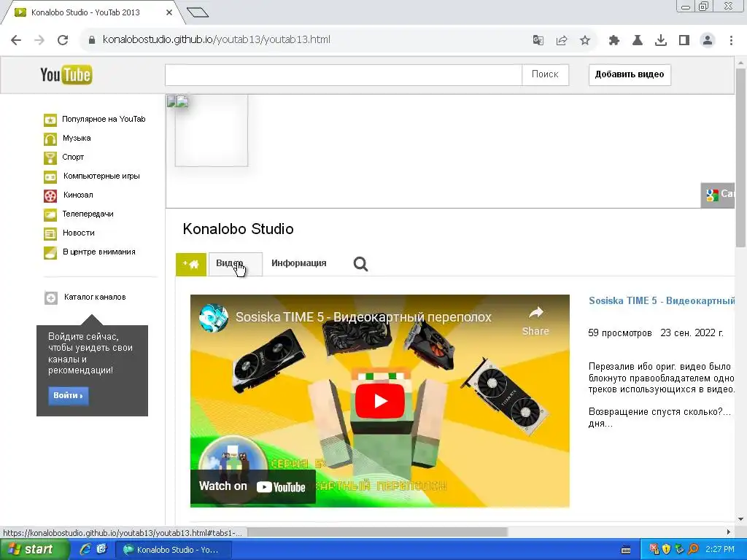Select the Музыка headphones icon
The width and height of the screenshot is (747, 560).
pos(50,139)
